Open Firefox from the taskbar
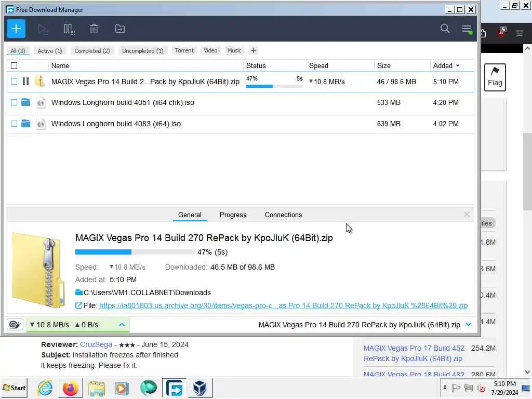Viewport: 532px width, 399px height. 71,388
